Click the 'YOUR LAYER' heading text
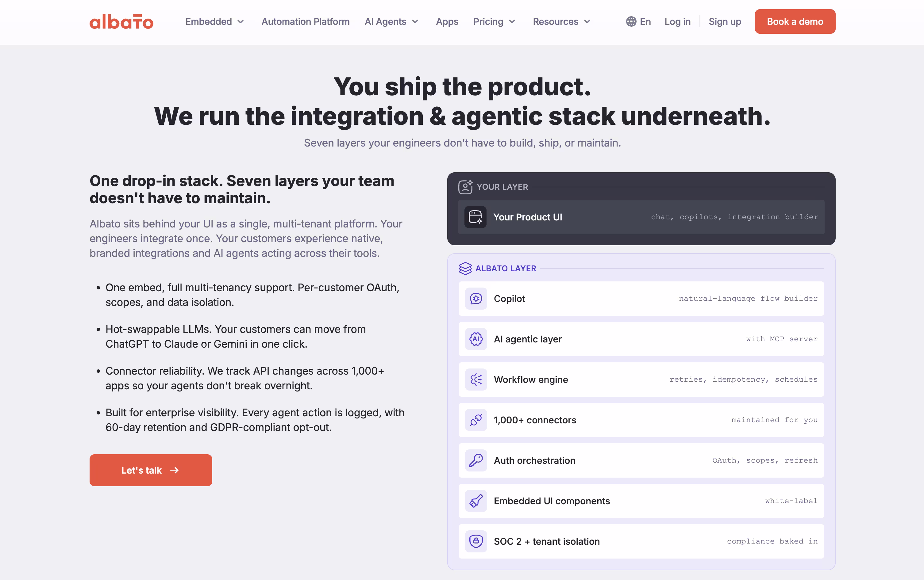 (x=502, y=187)
